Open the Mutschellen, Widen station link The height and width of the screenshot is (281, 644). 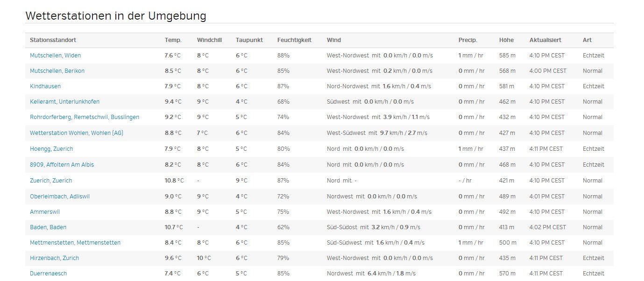(x=55, y=56)
